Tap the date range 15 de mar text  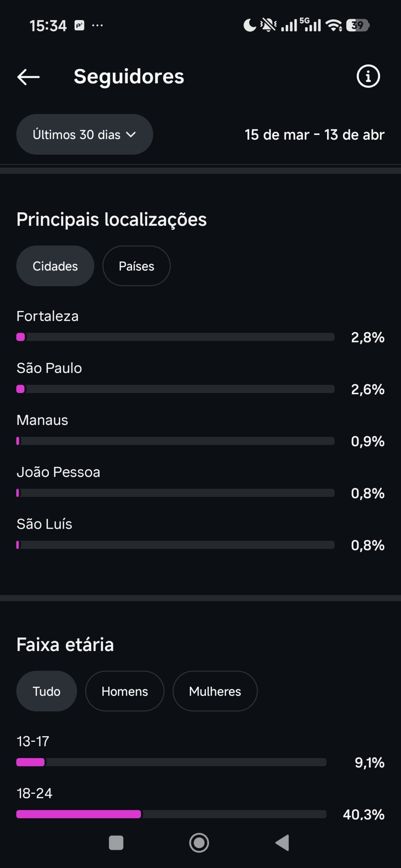click(277, 135)
